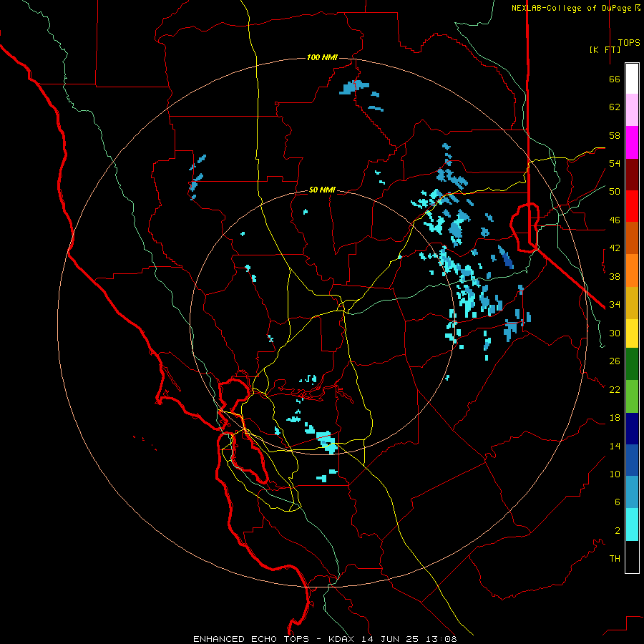Click the white 66 K FT color swatch
The height and width of the screenshot is (644, 644).
point(632,79)
